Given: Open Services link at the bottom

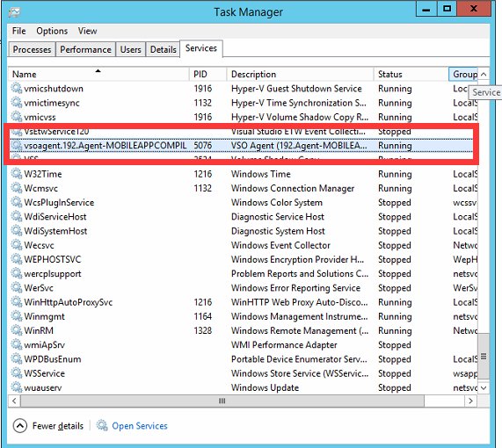Looking at the screenshot, I should point(140,425).
